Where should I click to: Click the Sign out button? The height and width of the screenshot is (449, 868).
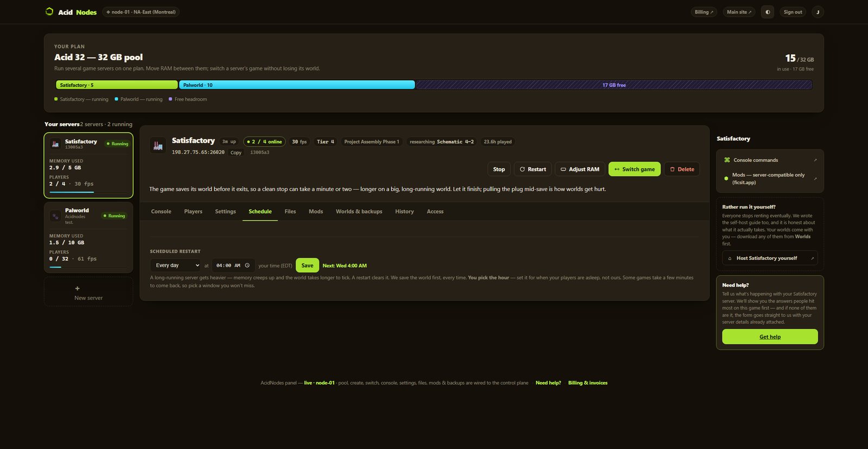click(x=793, y=12)
